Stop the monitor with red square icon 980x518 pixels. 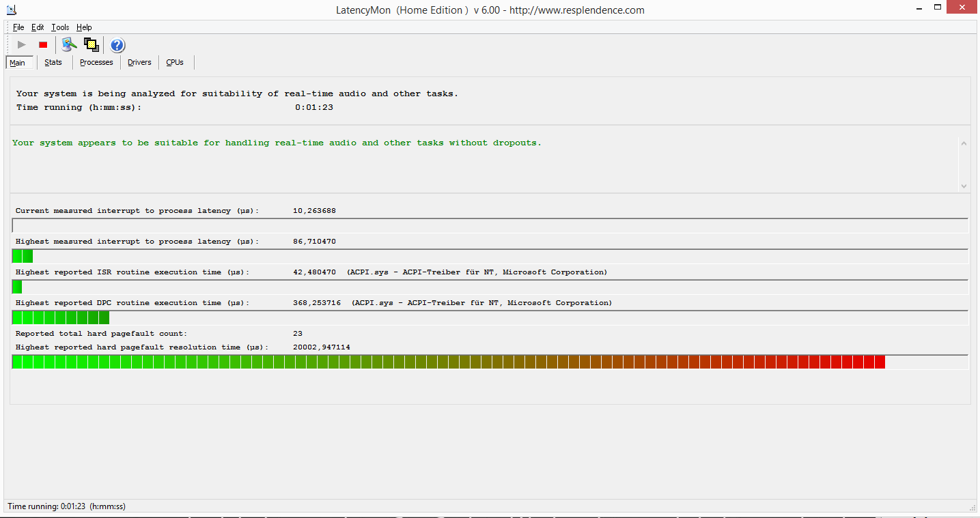[x=43, y=45]
